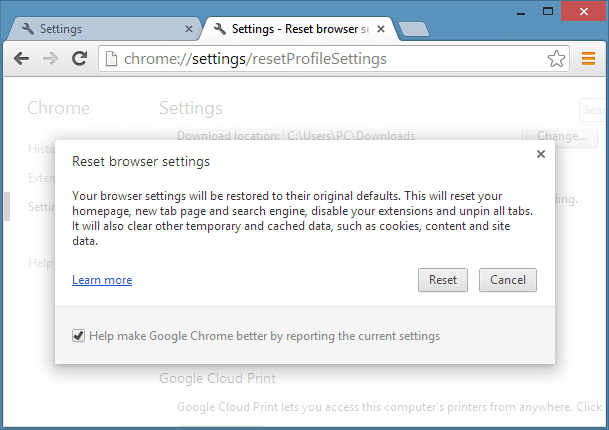Click the Settings page heading
The height and width of the screenshot is (430, 609).
click(191, 108)
